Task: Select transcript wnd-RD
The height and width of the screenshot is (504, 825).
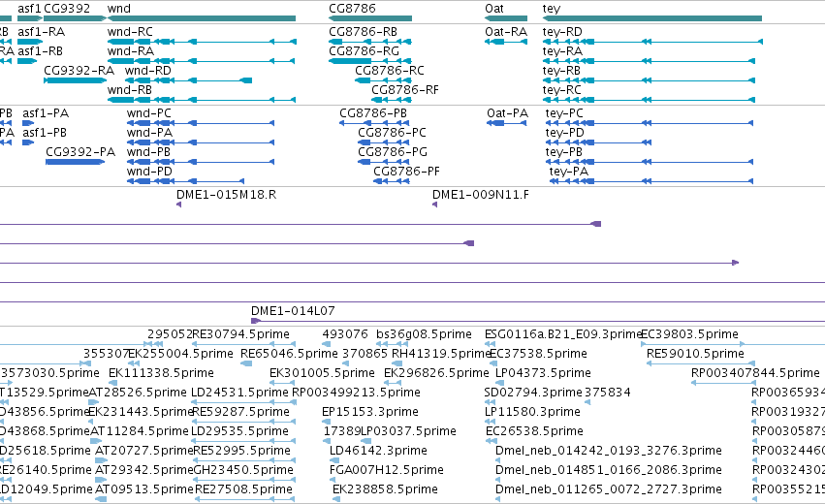Action: click(148, 71)
